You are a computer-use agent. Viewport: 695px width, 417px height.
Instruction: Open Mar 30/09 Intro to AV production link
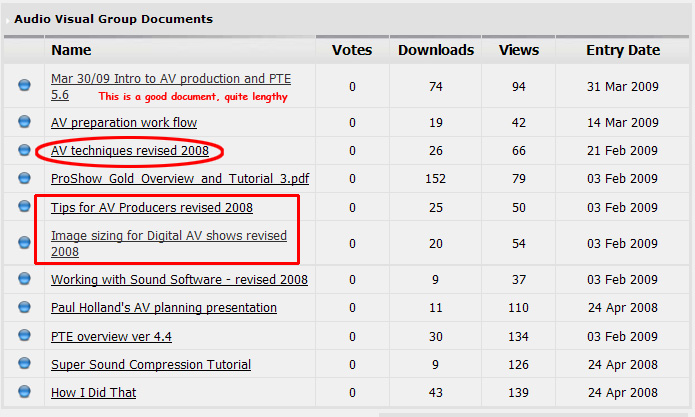pos(171,79)
